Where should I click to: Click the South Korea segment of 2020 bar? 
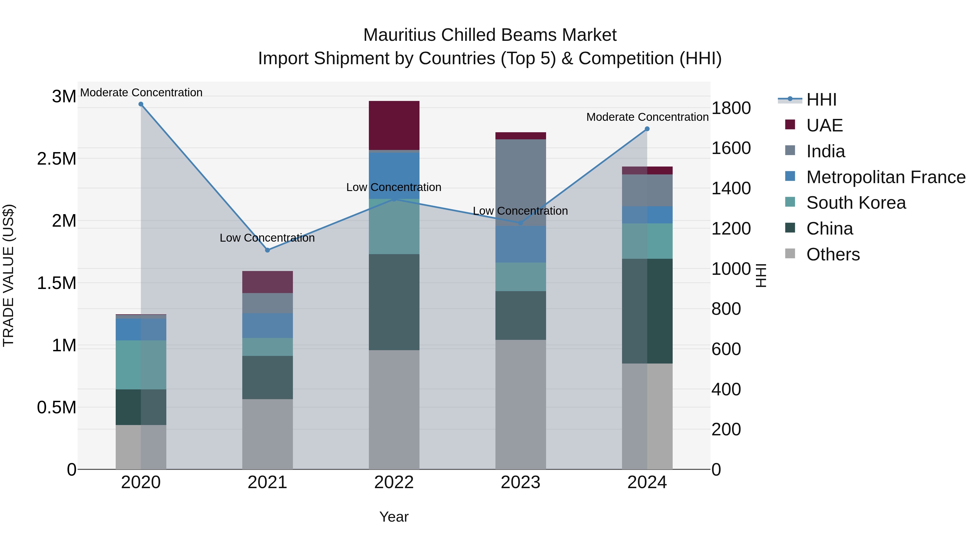point(141,365)
